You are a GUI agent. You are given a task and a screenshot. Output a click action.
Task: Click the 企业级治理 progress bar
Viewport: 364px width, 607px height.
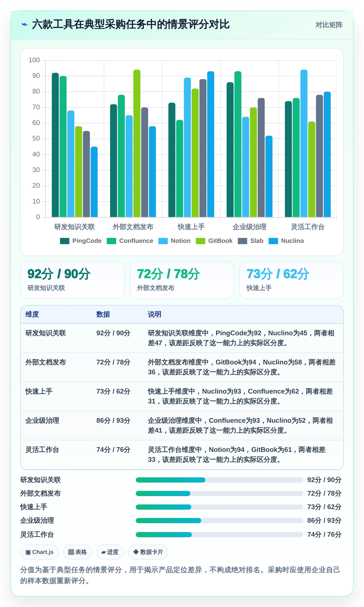(219, 521)
